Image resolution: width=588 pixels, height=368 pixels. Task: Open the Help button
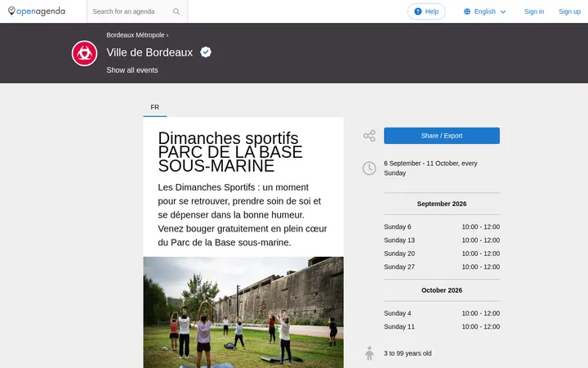(x=426, y=11)
